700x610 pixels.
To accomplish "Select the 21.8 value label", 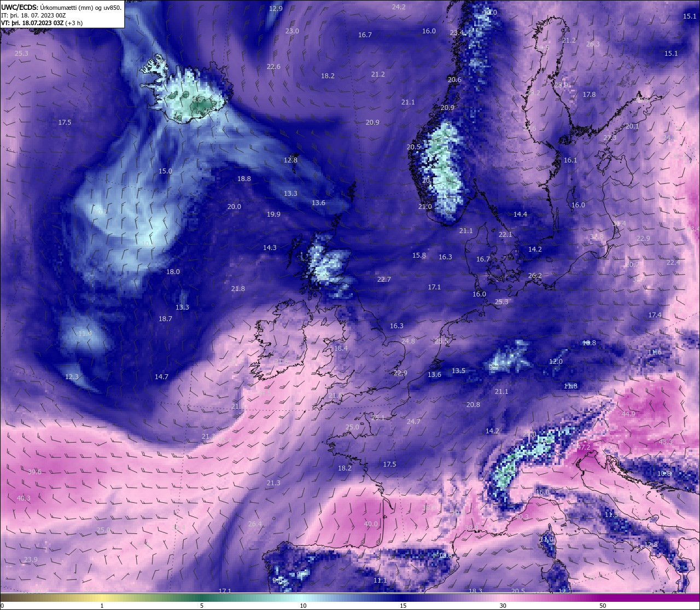I will (x=238, y=289).
